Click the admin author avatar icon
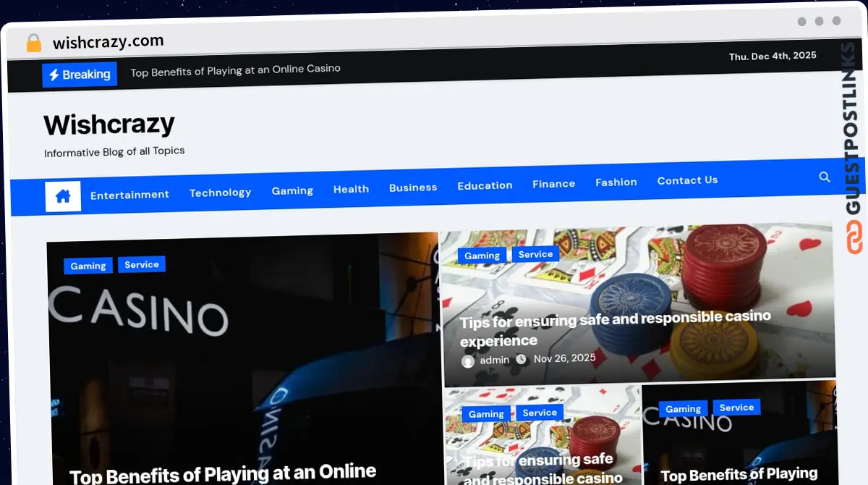Screen dimensions: 868x485 pos(468,360)
